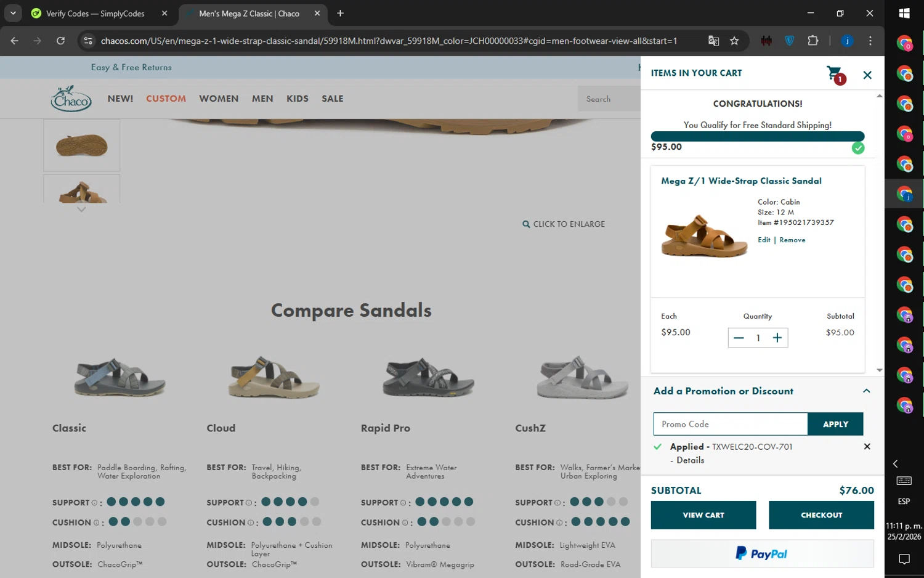
Task: Click the translate page icon
Action: (713, 41)
